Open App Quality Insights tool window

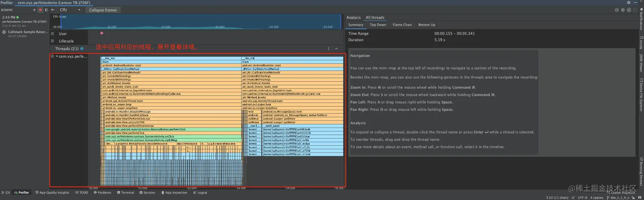pos(52,193)
